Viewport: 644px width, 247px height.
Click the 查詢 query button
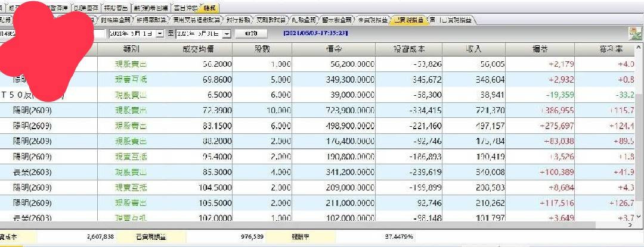251,33
